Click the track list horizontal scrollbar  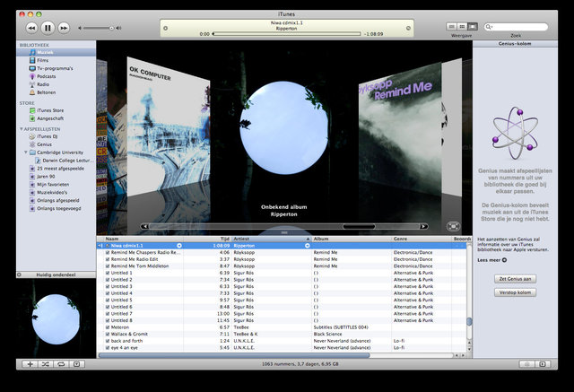(234, 355)
